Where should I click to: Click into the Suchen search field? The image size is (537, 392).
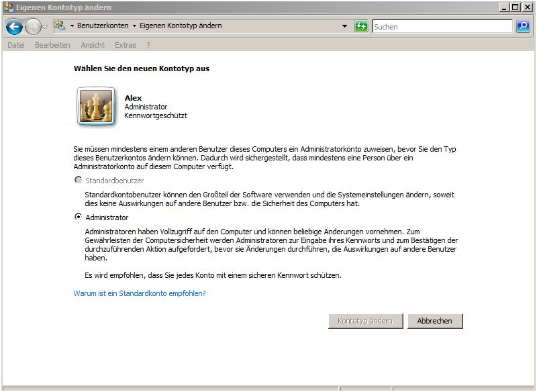[442, 26]
